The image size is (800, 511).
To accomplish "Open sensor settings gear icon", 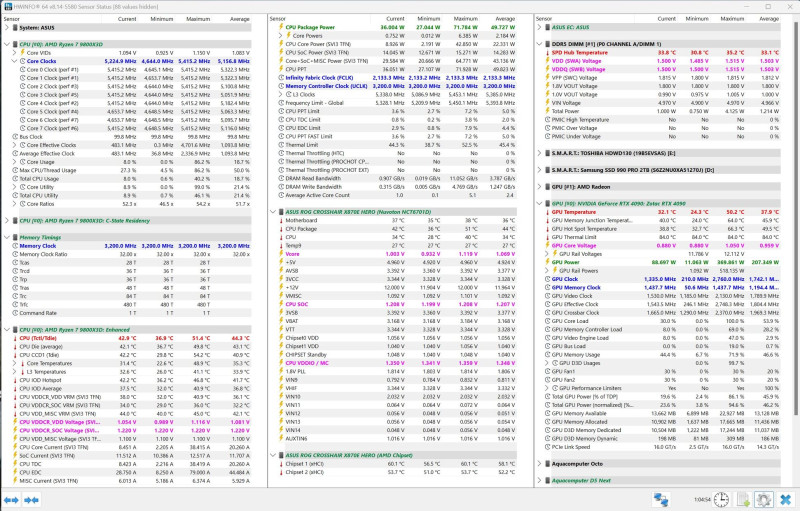I will click(763, 500).
